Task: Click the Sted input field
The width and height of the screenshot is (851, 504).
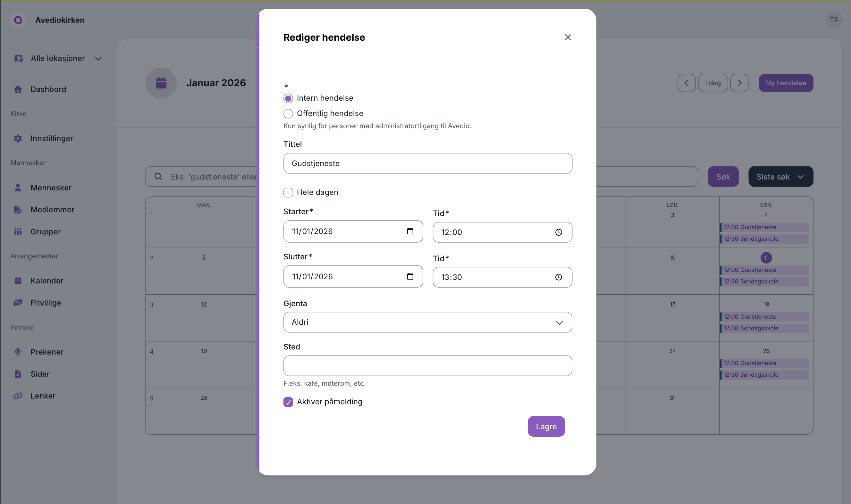Action: (427, 366)
